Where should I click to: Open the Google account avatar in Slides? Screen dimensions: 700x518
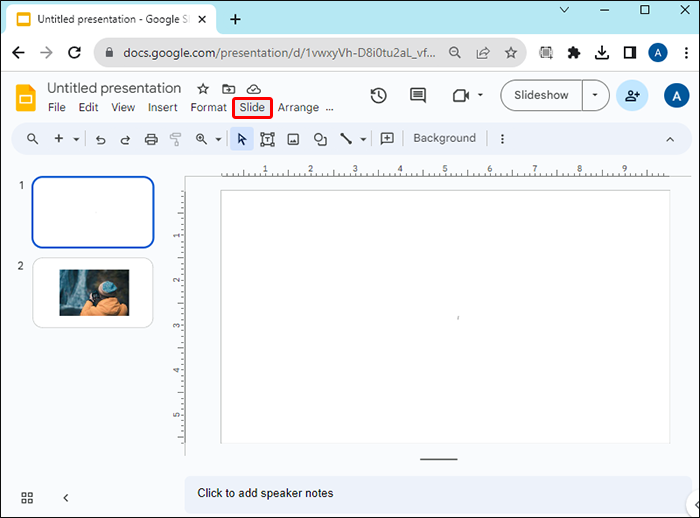tap(676, 96)
